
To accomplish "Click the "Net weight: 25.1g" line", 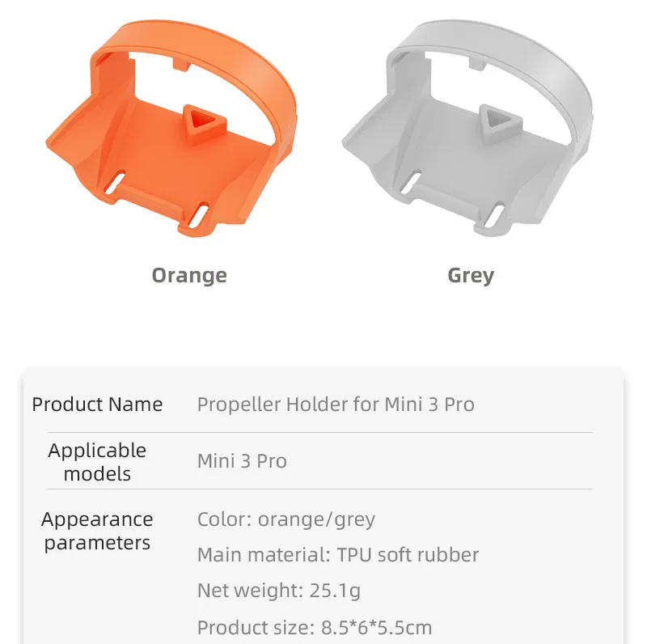I will pos(279,591).
